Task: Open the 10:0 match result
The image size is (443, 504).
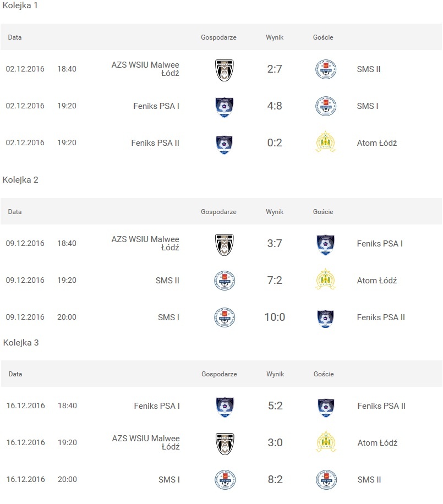Action: tap(274, 317)
